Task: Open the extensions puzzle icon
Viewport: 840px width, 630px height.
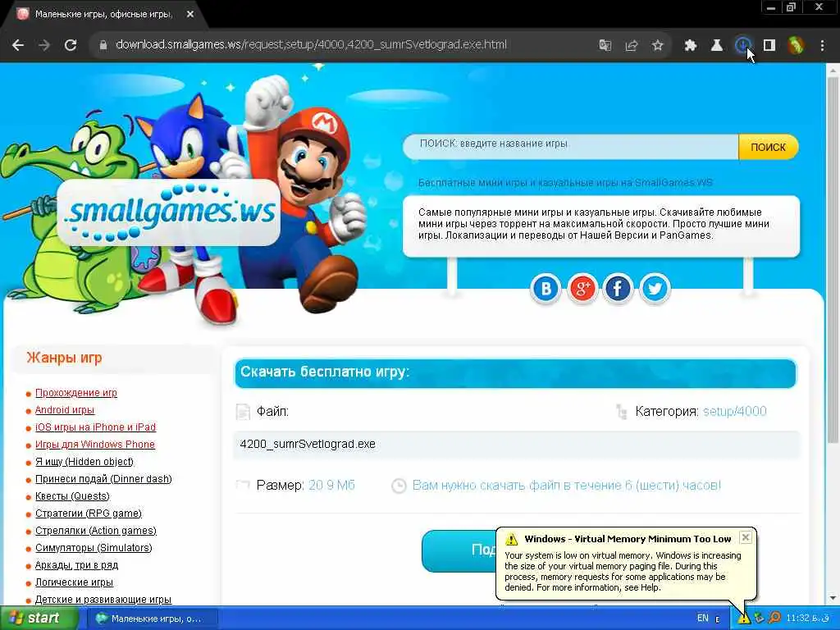Action: pos(691,46)
